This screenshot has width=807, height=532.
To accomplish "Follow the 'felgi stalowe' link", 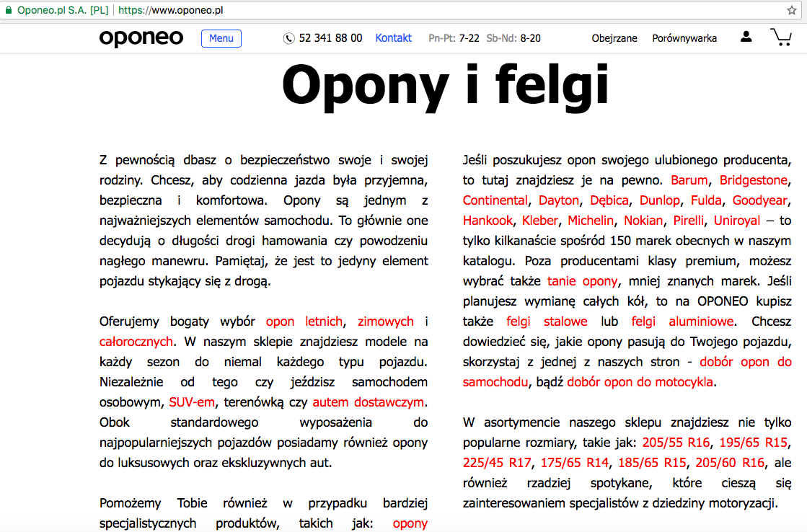I will (547, 321).
